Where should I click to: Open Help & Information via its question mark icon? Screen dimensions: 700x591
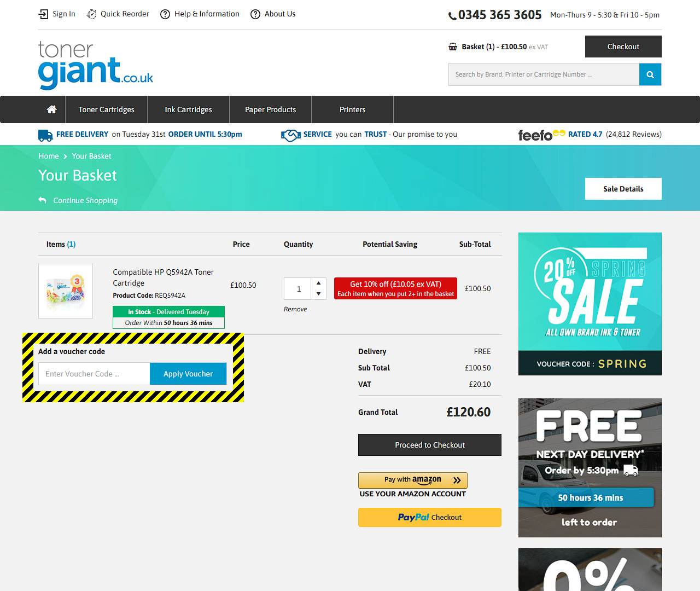tap(165, 14)
